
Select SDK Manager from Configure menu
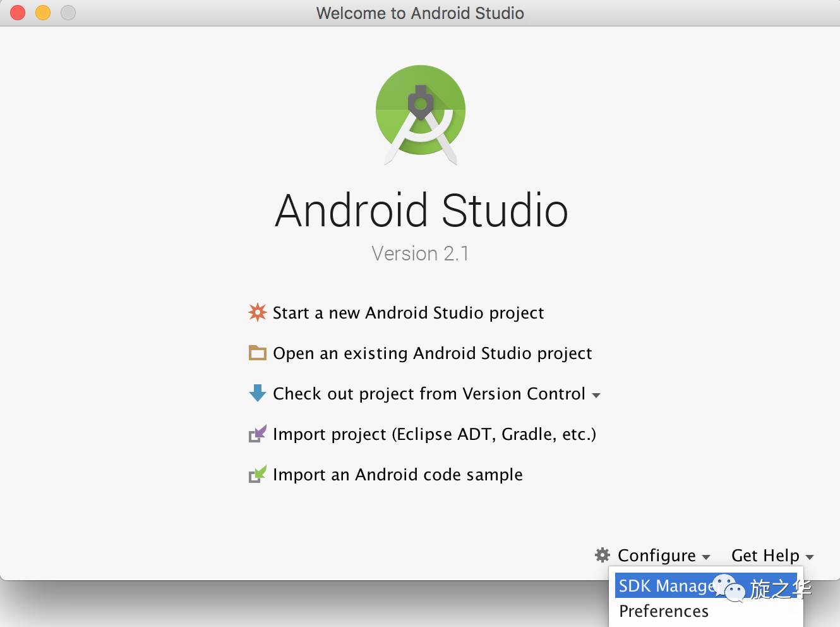tap(706, 585)
